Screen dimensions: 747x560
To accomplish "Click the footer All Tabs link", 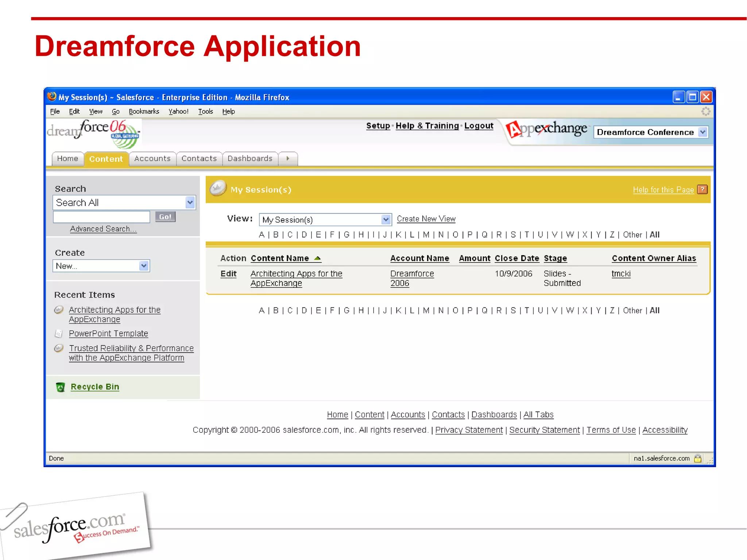I will 538,415.
